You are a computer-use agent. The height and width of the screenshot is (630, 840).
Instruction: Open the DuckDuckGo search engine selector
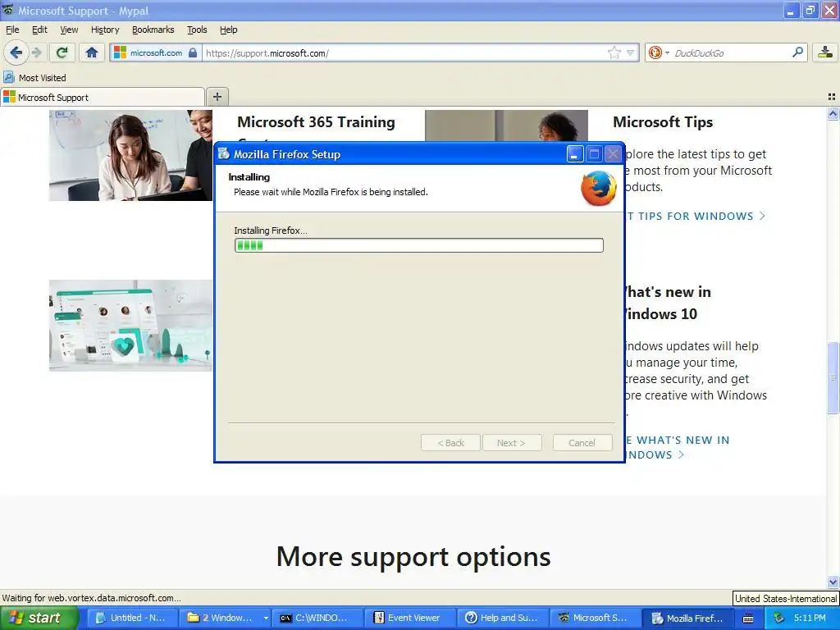pyautogui.click(x=659, y=52)
